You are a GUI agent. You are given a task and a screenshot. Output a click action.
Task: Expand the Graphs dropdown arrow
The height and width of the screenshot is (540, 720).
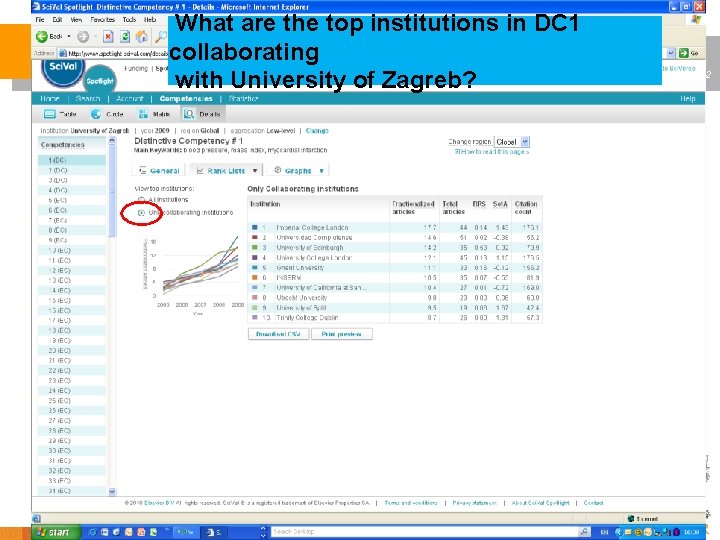click(321, 171)
